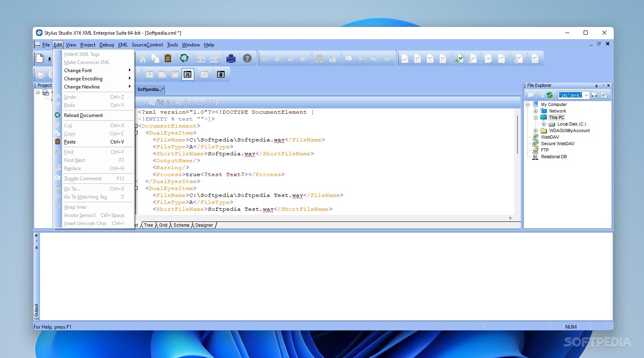Toggle the Output panel pin

coord(36,248)
